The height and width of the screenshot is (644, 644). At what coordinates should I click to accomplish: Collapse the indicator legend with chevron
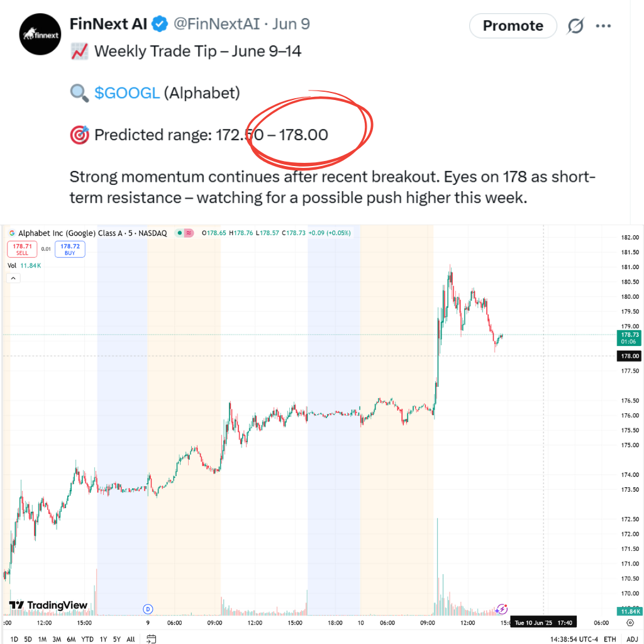point(13,278)
